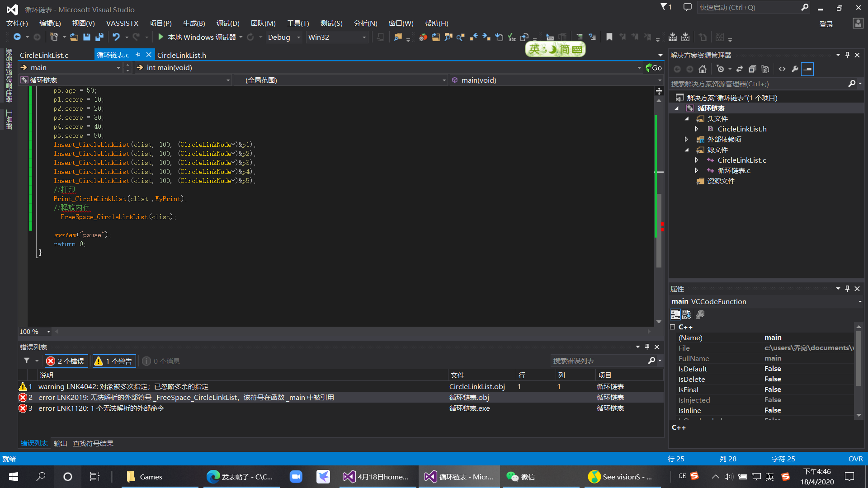This screenshot has height=488, width=868.
Task: Close the 循环链表.c tab
Action: tap(148, 55)
